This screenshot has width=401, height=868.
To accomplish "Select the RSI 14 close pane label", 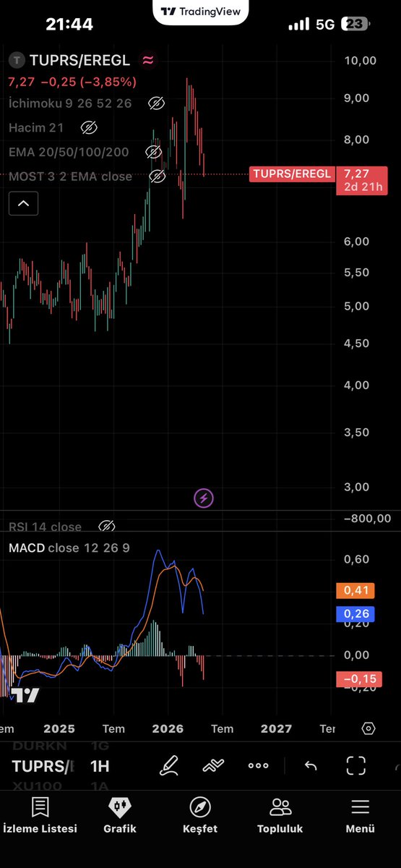I will pyautogui.click(x=45, y=527).
